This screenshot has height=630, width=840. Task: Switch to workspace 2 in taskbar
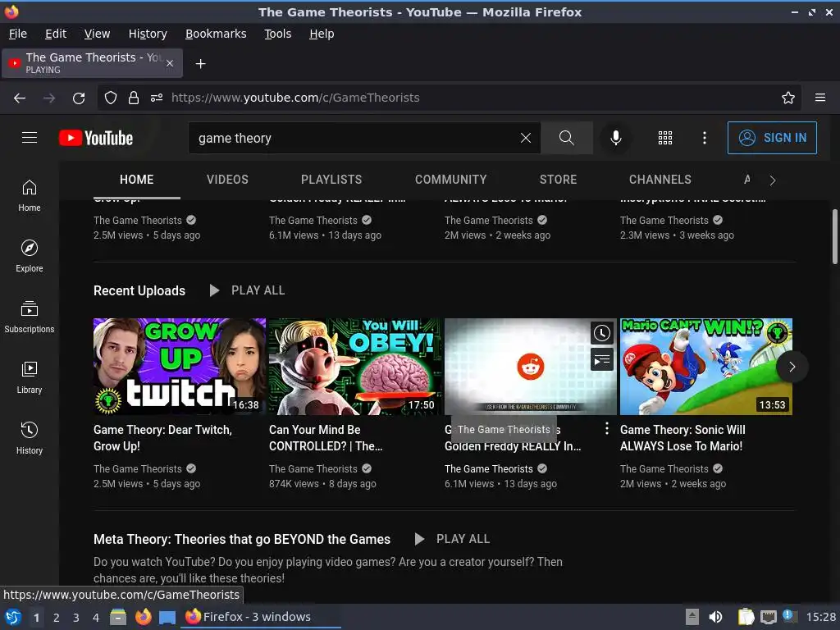(x=57, y=618)
